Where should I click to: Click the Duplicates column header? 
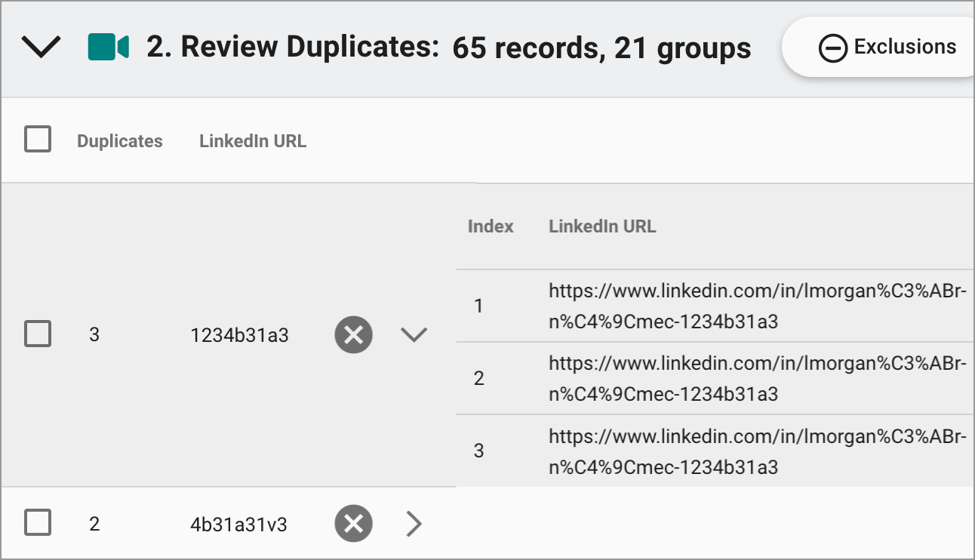(118, 140)
